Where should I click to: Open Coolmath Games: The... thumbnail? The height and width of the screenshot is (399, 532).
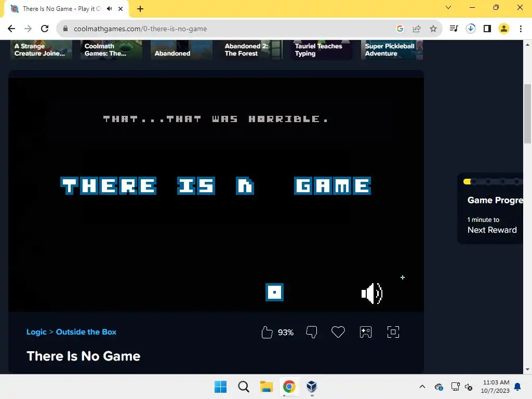pos(111,50)
